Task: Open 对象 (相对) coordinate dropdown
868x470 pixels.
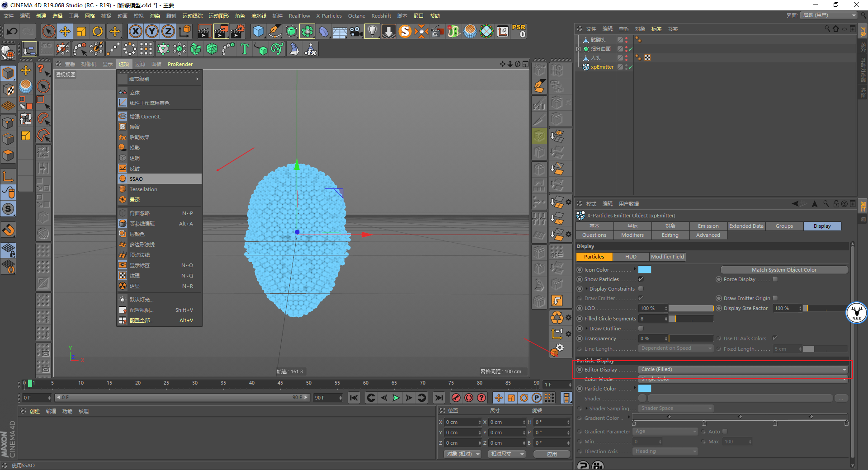Action: [462, 454]
